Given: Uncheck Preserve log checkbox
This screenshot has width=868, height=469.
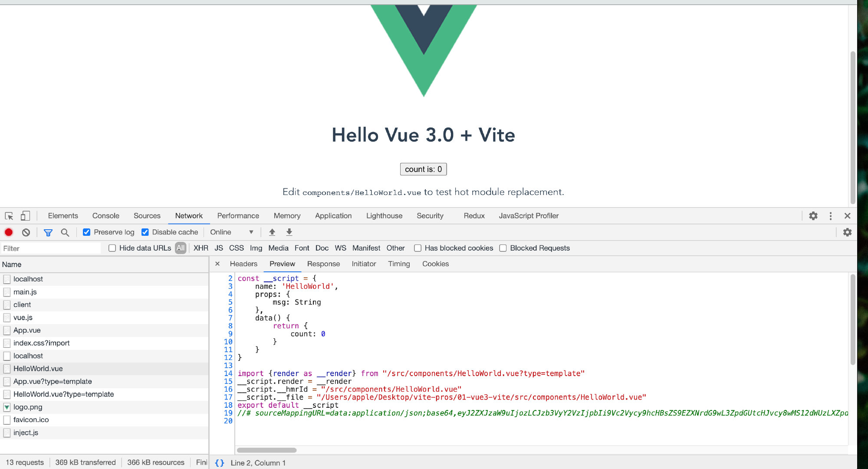Looking at the screenshot, I should point(87,232).
